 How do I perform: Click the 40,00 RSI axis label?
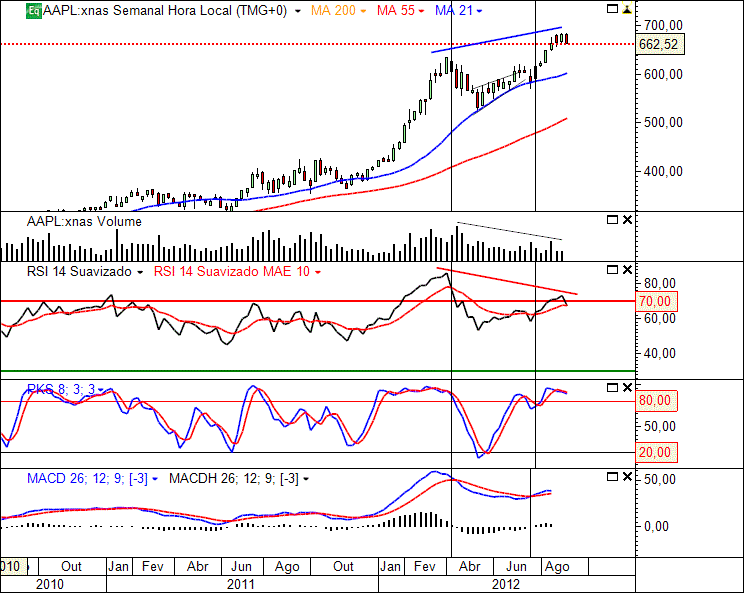pyautogui.click(x=659, y=353)
